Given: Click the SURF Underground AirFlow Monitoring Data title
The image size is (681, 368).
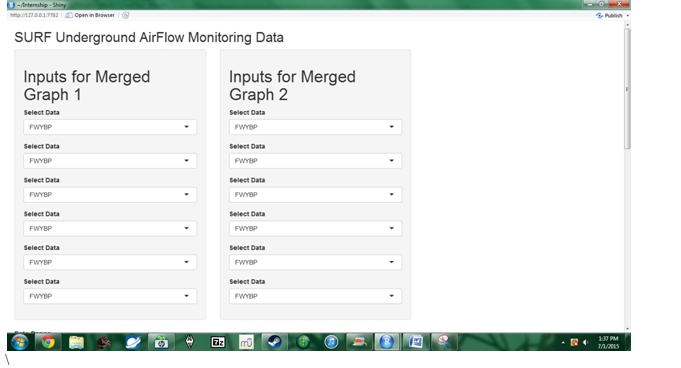Looking at the screenshot, I should tap(149, 37).
